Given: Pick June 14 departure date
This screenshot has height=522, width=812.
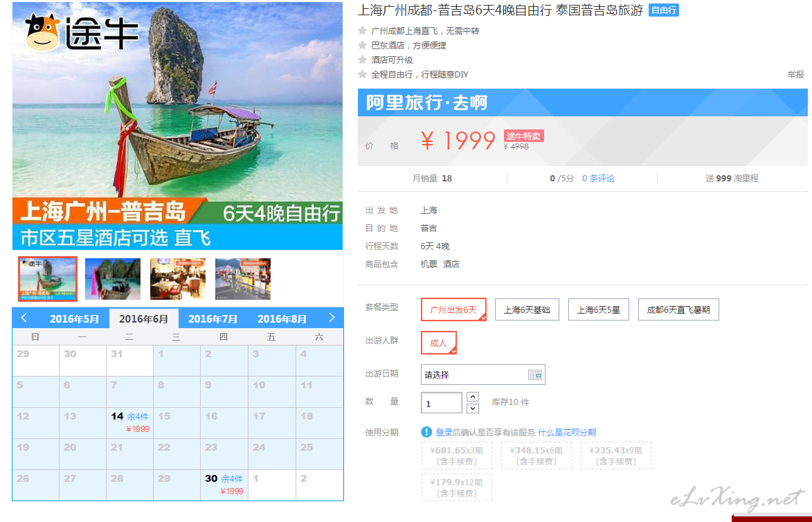Looking at the screenshot, I should [129, 422].
